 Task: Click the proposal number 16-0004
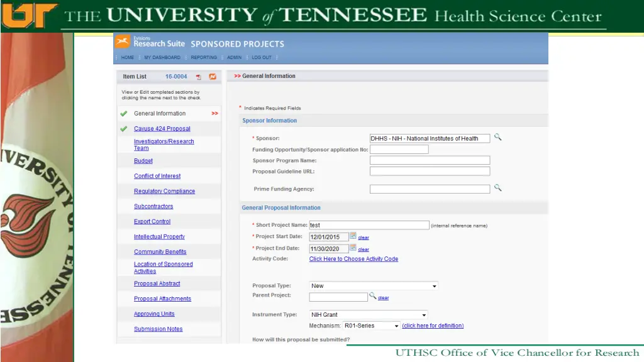[x=176, y=77]
